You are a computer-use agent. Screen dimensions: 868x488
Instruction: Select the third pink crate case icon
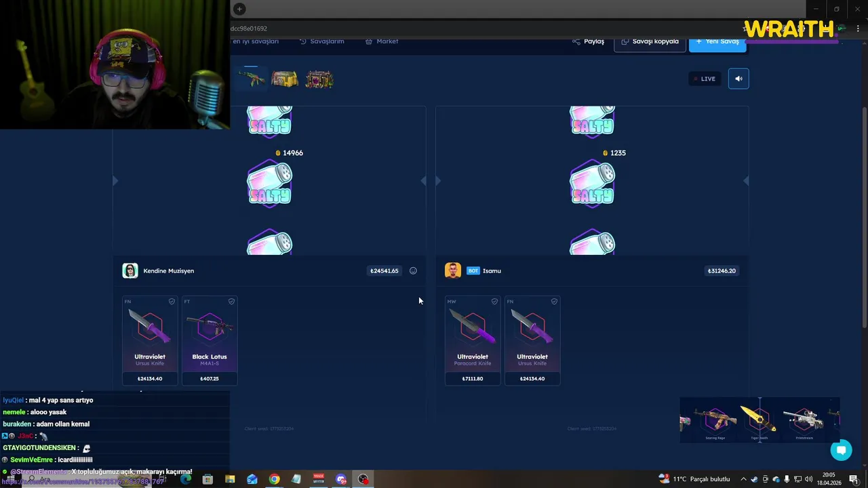click(x=319, y=79)
